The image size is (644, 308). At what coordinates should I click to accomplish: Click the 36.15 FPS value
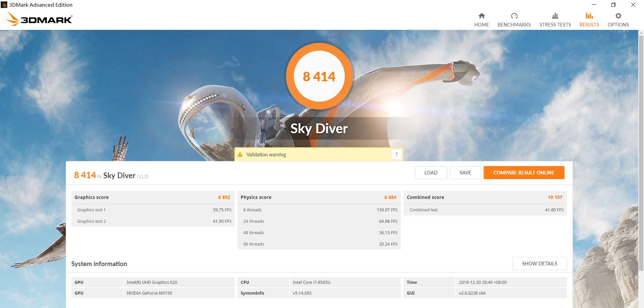coord(388,233)
